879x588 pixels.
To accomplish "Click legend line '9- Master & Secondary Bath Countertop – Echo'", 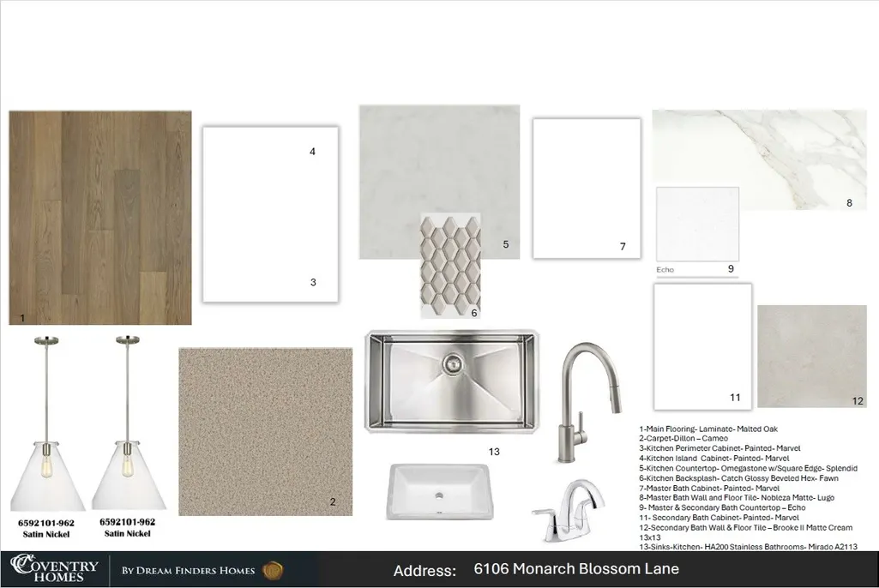I will (x=722, y=507).
